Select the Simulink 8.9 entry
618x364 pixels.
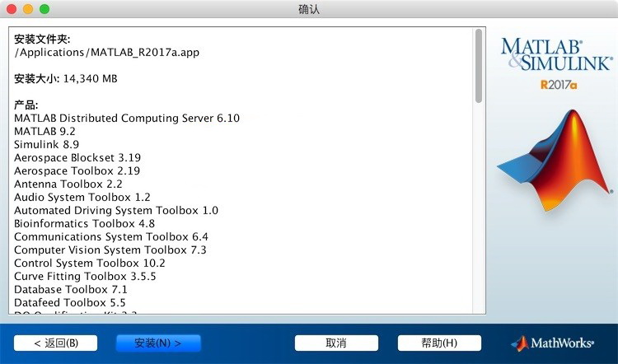click(x=46, y=145)
